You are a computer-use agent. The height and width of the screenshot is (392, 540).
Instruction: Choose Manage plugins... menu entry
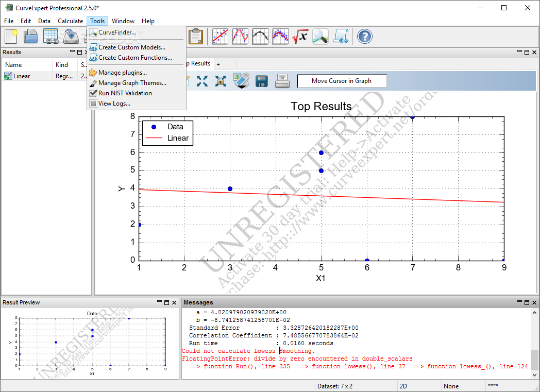click(x=137, y=73)
